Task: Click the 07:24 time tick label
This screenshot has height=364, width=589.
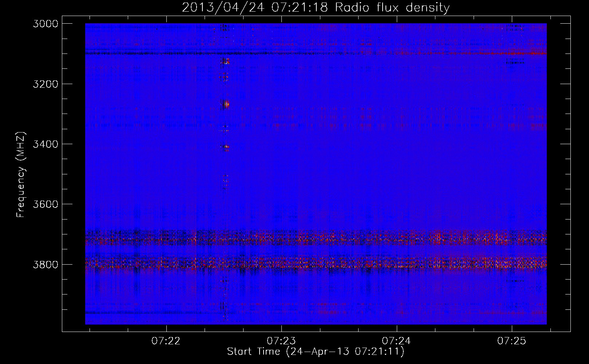Action: [396, 341]
